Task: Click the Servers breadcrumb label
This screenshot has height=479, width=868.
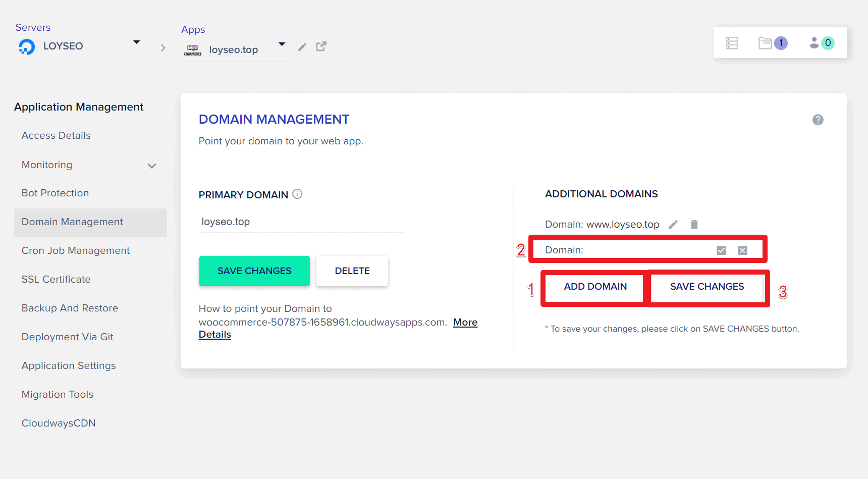Action: click(x=33, y=28)
